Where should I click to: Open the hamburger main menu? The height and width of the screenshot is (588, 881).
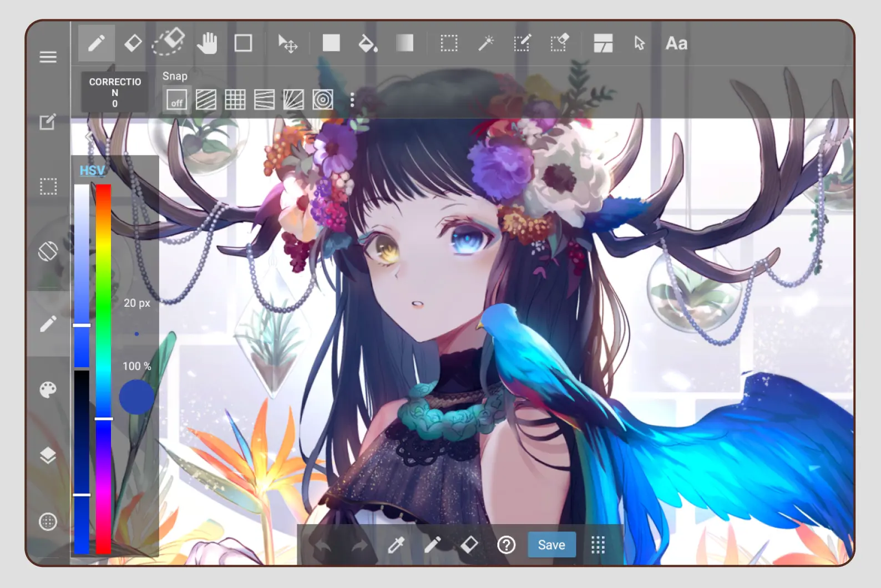[48, 57]
